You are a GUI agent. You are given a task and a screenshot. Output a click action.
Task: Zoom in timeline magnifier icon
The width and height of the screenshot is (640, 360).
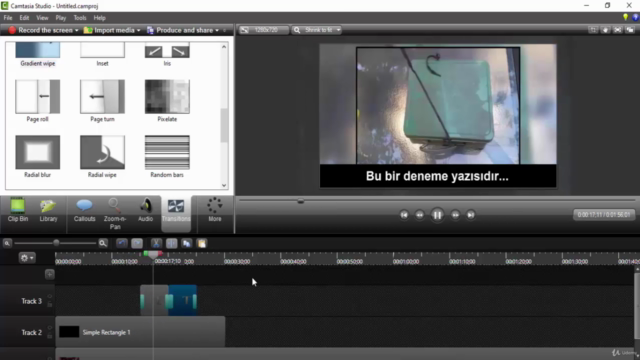click(x=103, y=243)
